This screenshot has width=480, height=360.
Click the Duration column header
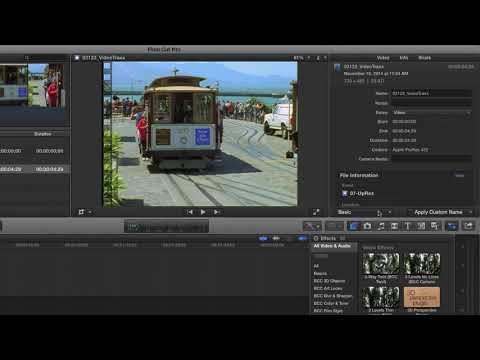(42, 134)
